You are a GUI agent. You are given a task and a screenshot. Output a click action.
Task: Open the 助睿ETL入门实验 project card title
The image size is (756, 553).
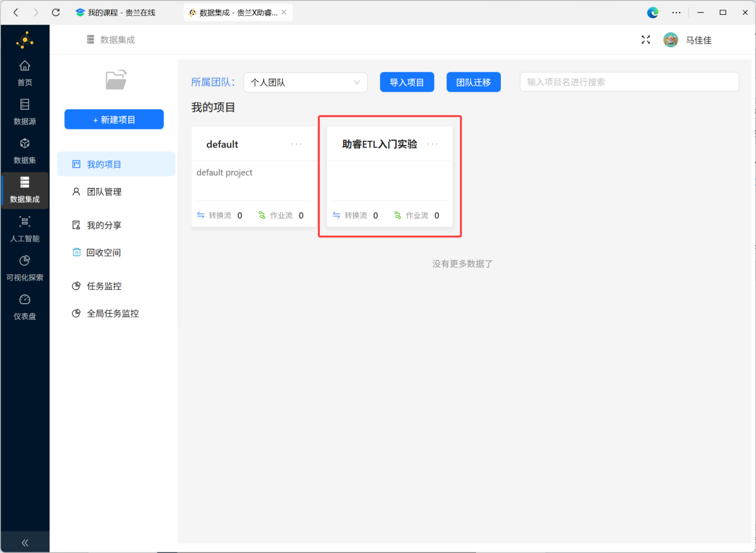380,144
